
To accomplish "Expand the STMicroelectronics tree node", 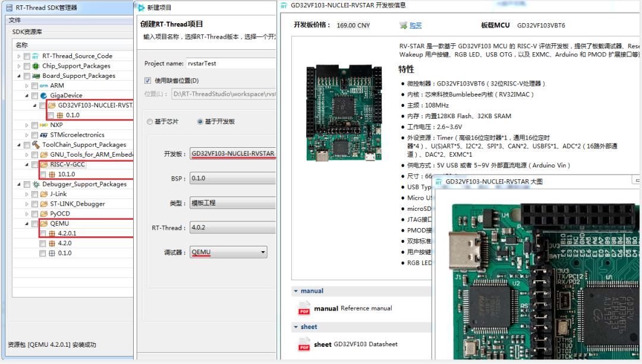I will pos(27,135).
